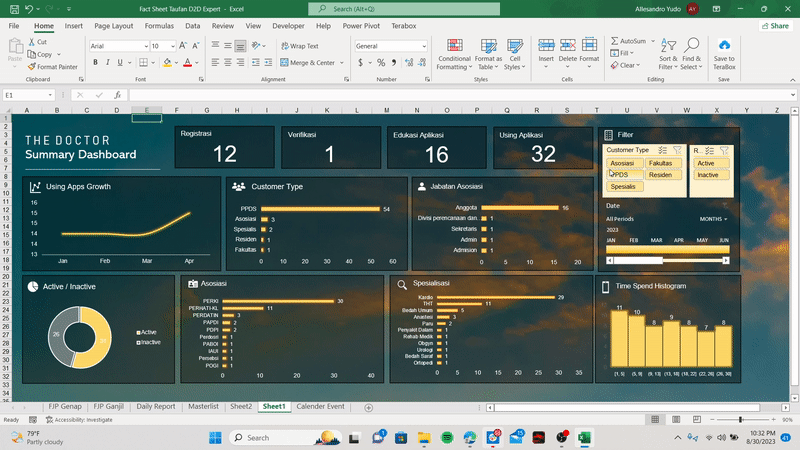Toggle Bold formatting
Screen dimensions: 800x450
pyautogui.click(x=95, y=62)
